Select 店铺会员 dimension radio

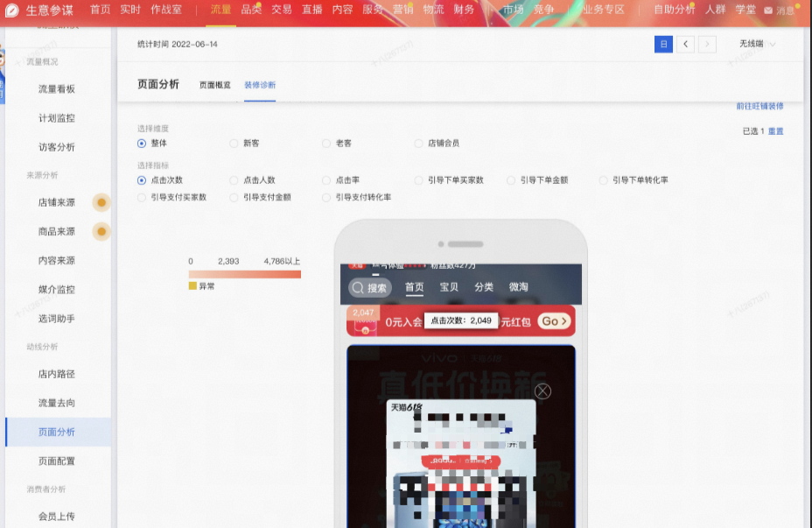(418, 143)
